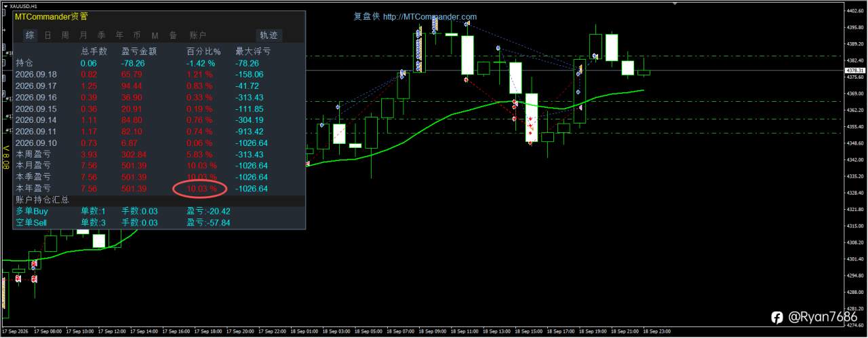Viewport: 868px width, 338px height.
Task: Click the 轨迹 trajectory button
Action: pos(269,35)
